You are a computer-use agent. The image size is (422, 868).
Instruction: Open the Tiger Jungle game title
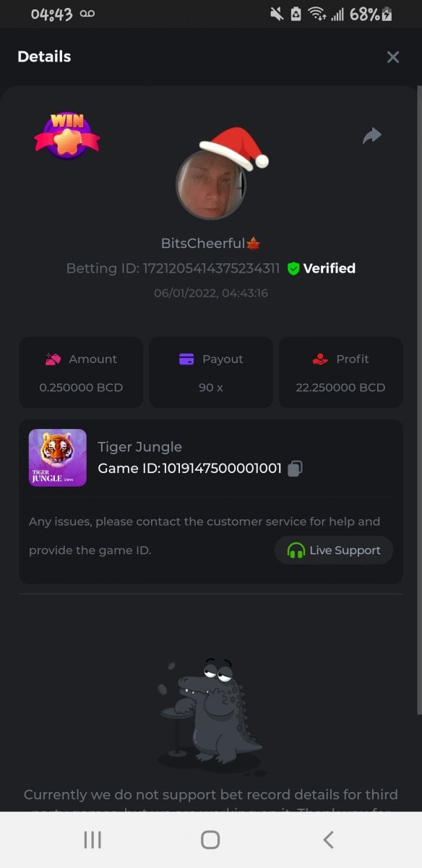[x=140, y=447]
